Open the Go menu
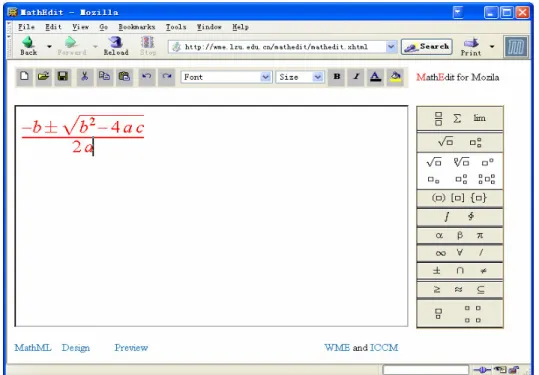Viewport: 539px width, 375px height. pos(103,27)
